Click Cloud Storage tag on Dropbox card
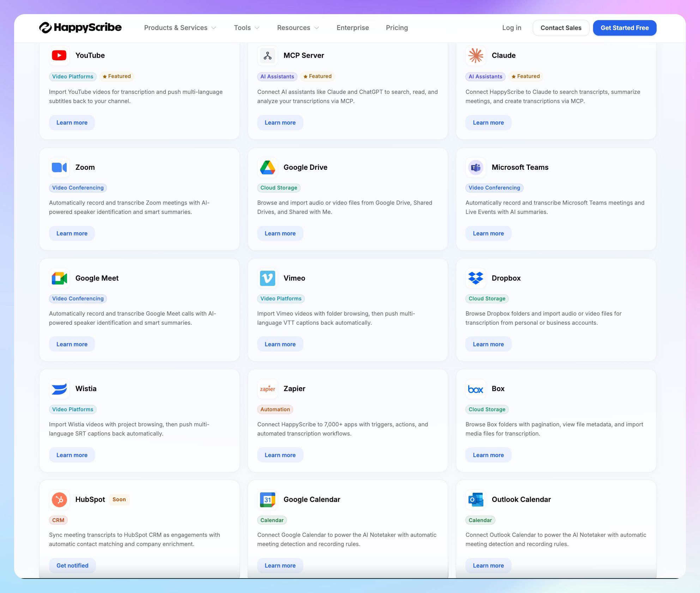This screenshot has height=593, width=700. [x=487, y=299]
